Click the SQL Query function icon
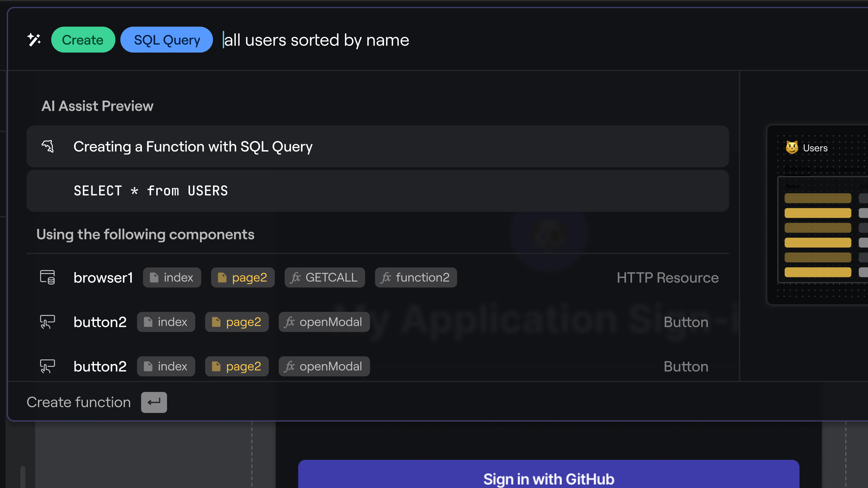This screenshot has width=868, height=488. (47, 146)
